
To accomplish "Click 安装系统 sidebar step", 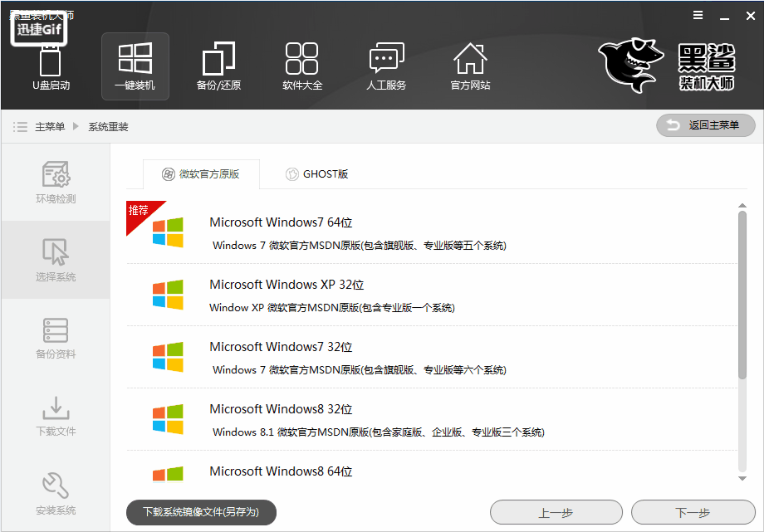I will [56, 493].
